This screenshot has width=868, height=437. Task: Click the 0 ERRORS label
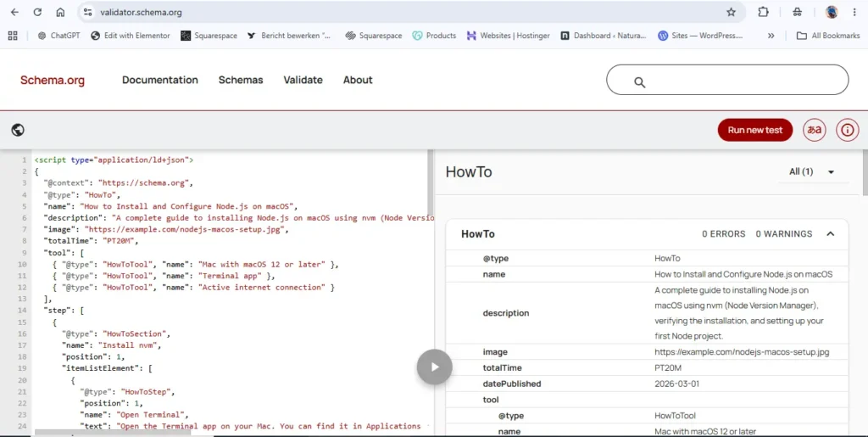pos(724,233)
